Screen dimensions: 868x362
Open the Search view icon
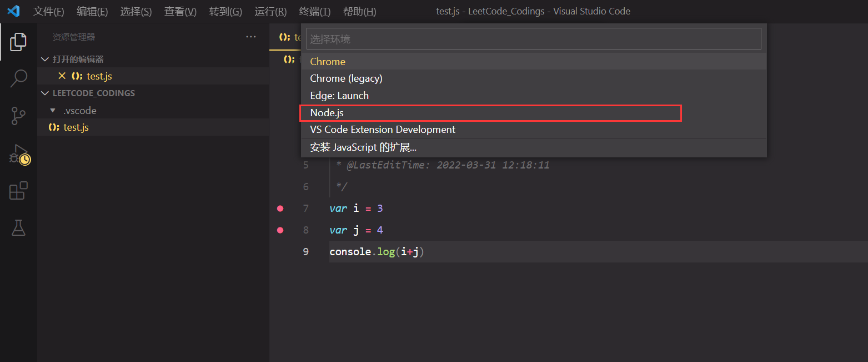18,79
